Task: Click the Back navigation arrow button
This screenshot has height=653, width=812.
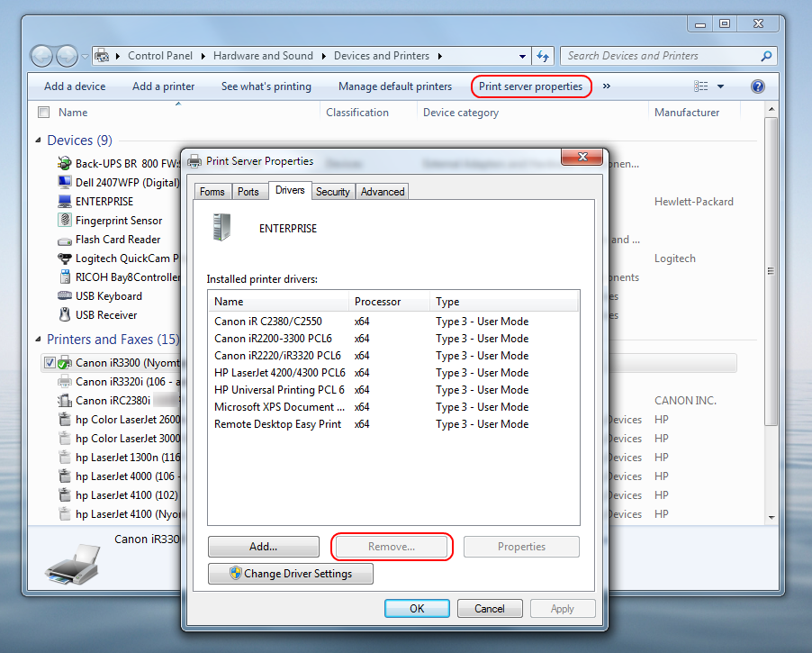Action: (x=42, y=56)
